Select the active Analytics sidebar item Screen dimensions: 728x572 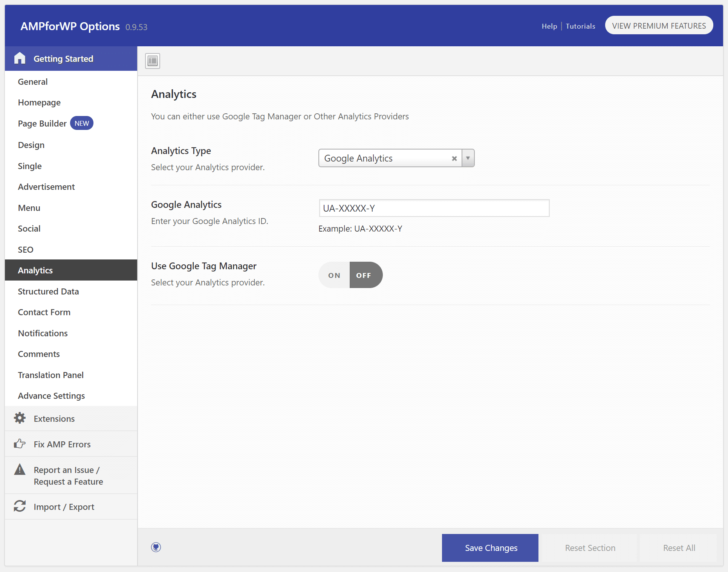point(71,270)
